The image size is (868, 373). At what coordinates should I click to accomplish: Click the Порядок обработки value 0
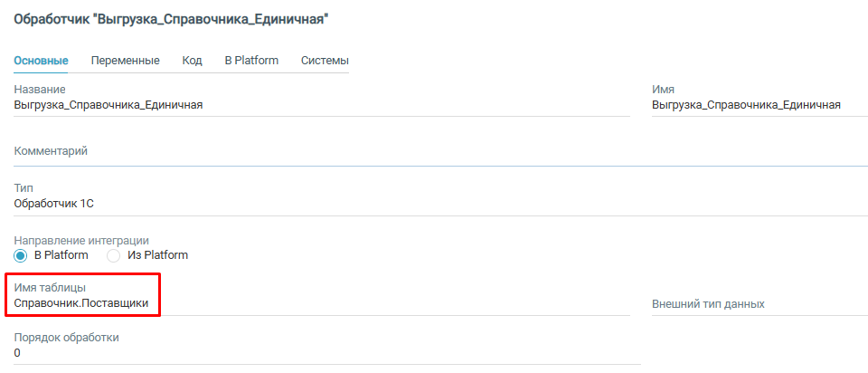(x=18, y=353)
